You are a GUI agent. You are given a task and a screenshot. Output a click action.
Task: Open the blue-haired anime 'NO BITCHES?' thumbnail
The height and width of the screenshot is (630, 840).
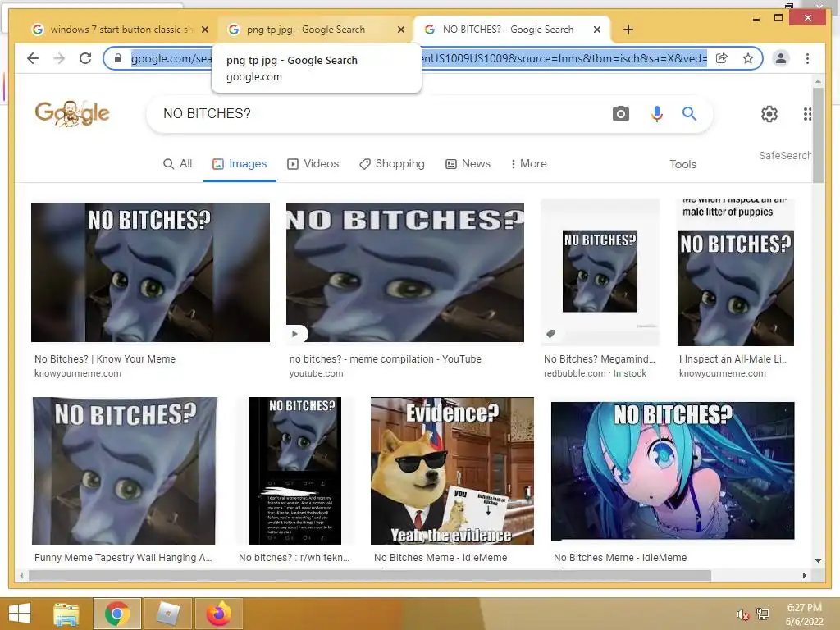[x=673, y=470]
